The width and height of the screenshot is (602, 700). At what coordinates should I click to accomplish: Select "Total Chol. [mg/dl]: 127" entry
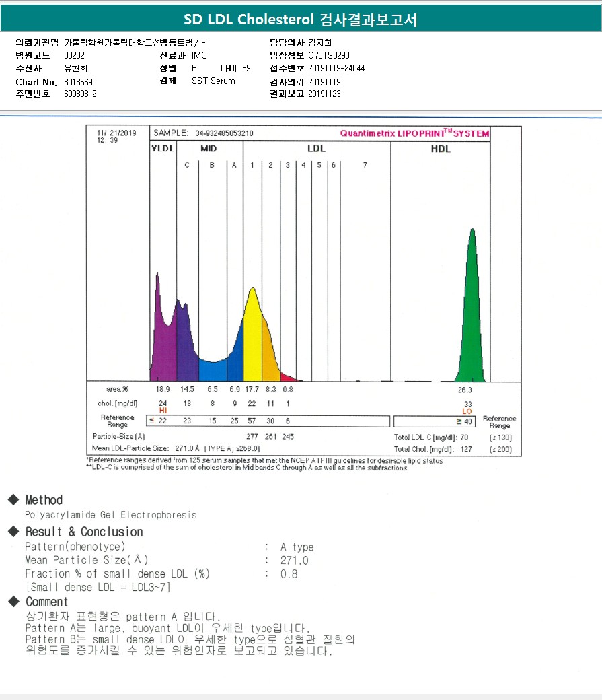coord(432,449)
